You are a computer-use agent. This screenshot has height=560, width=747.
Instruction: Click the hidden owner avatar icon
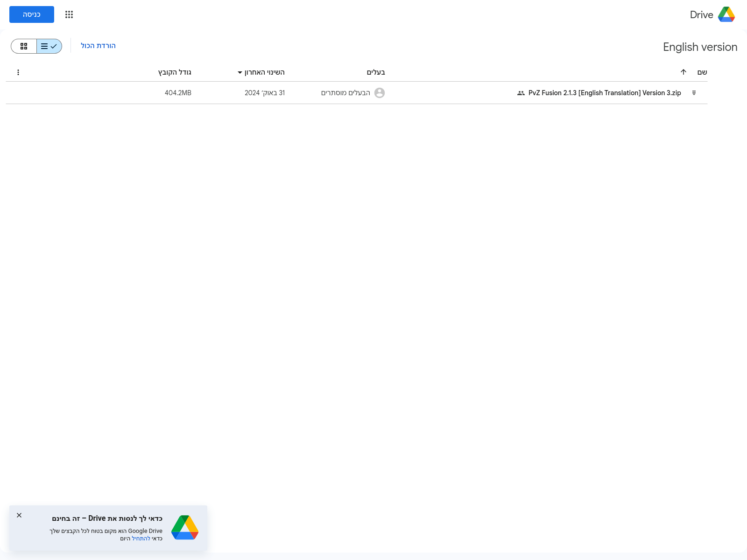(x=380, y=93)
